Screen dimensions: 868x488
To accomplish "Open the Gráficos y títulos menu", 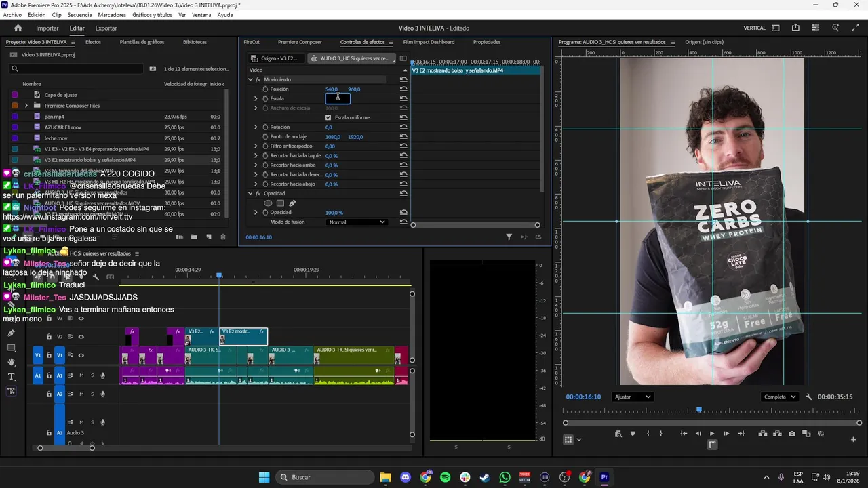I will click(x=152, y=15).
